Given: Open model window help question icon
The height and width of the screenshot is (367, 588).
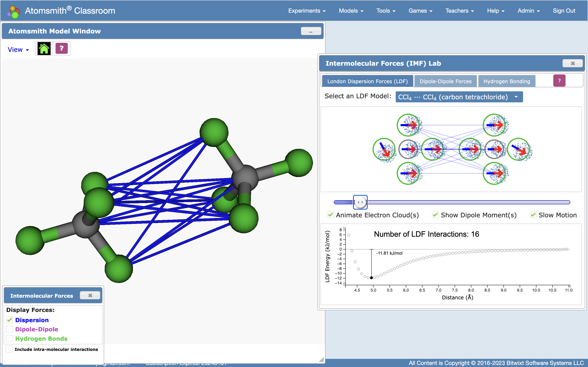Looking at the screenshot, I should click(61, 49).
